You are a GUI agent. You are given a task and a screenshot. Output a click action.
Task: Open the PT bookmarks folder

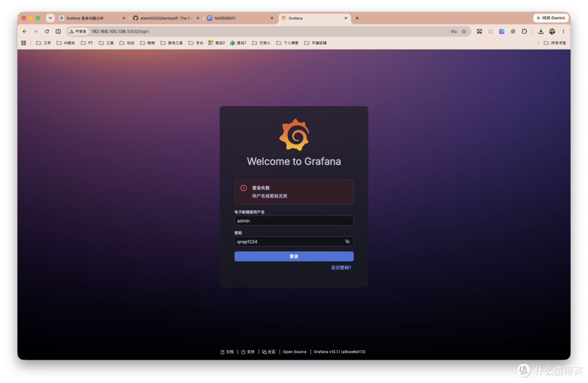87,43
